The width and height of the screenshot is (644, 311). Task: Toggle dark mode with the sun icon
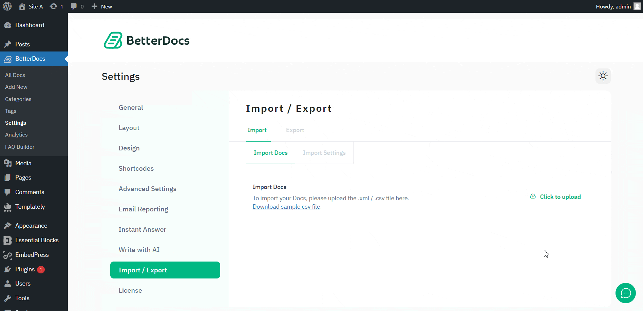[603, 76]
